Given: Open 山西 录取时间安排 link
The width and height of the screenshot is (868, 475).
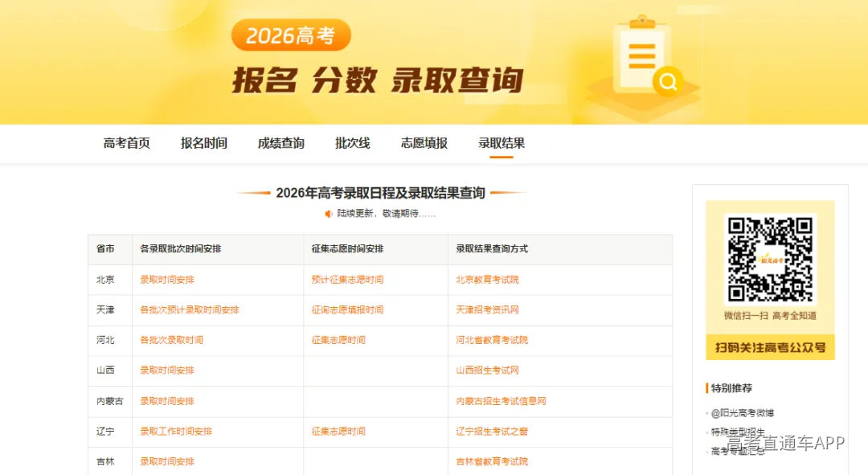Looking at the screenshot, I should coord(167,370).
